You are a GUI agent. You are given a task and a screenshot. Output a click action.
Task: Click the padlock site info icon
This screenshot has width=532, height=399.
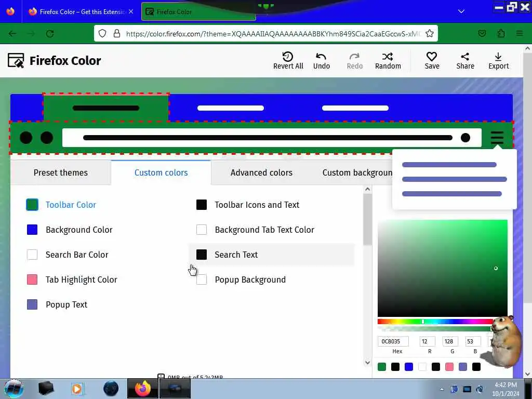117,34
